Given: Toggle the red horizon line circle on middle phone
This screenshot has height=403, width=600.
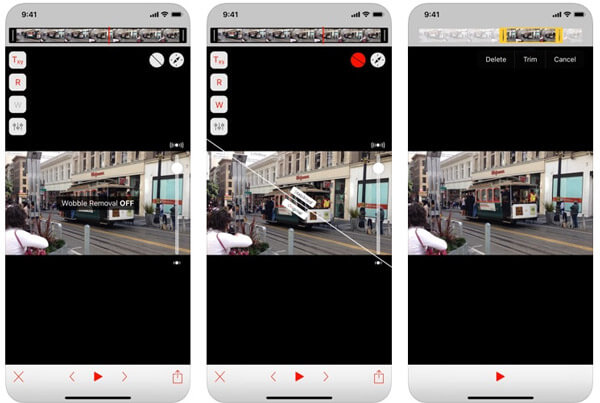Looking at the screenshot, I should point(357,60).
